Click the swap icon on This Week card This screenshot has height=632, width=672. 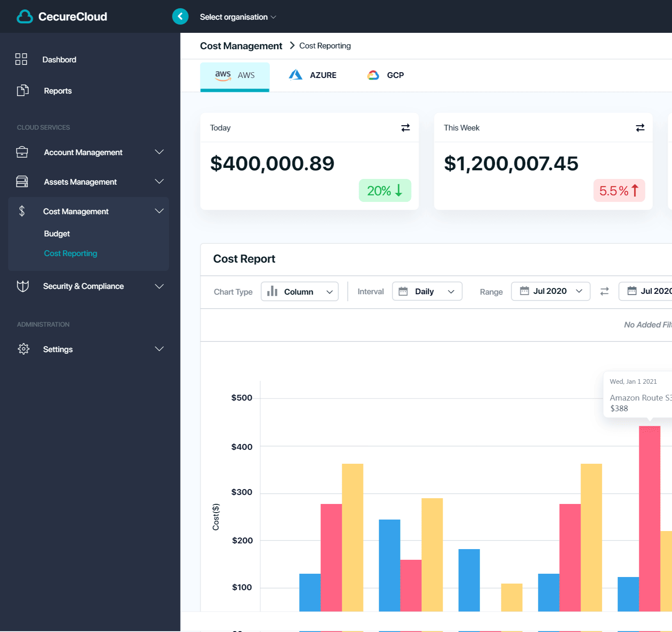640,128
